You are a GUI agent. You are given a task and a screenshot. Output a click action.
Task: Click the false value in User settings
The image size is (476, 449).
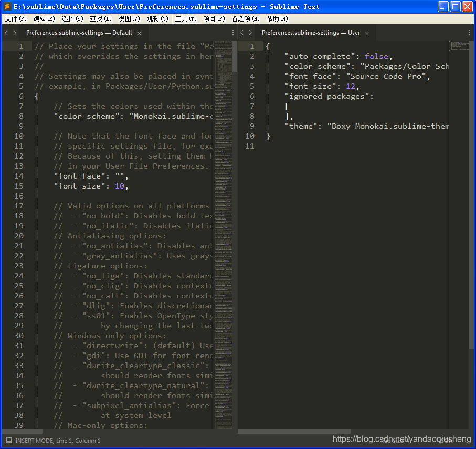376,56
